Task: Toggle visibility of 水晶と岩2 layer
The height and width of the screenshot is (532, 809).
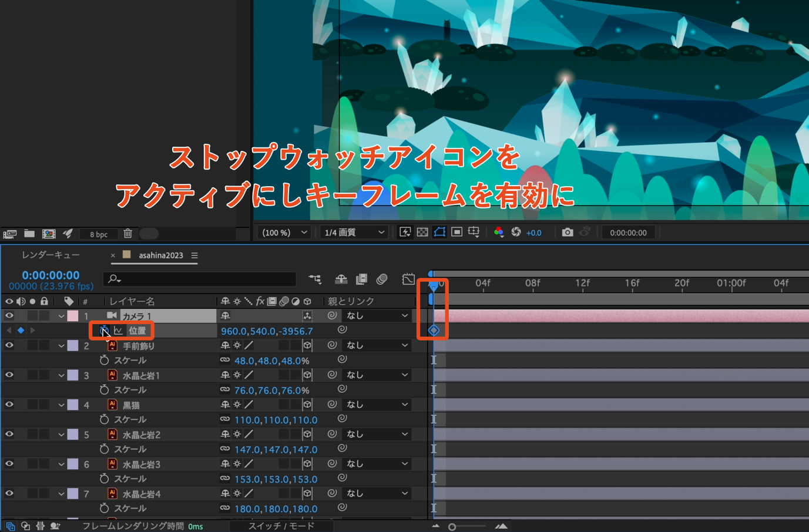Action: pyautogui.click(x=9, y=434)
